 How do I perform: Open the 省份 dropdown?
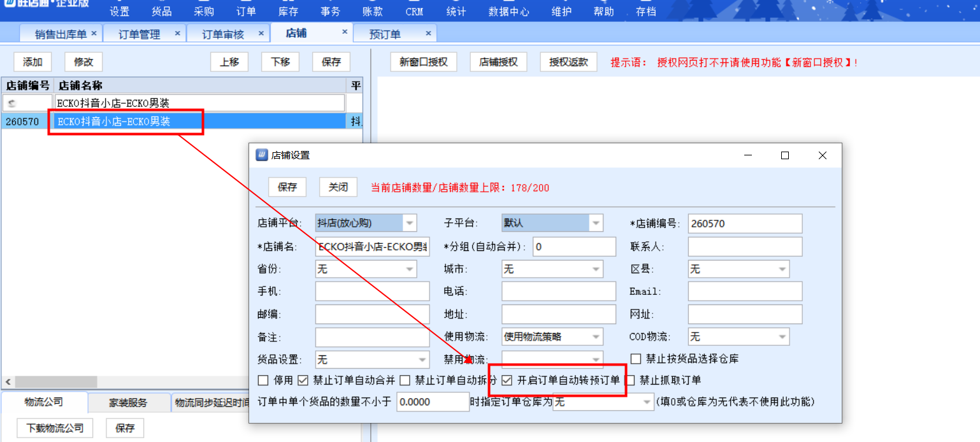tap(409, 269)
